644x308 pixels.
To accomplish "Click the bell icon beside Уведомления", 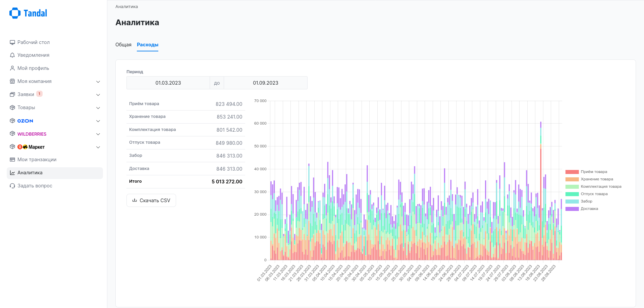I will (12, 55).
